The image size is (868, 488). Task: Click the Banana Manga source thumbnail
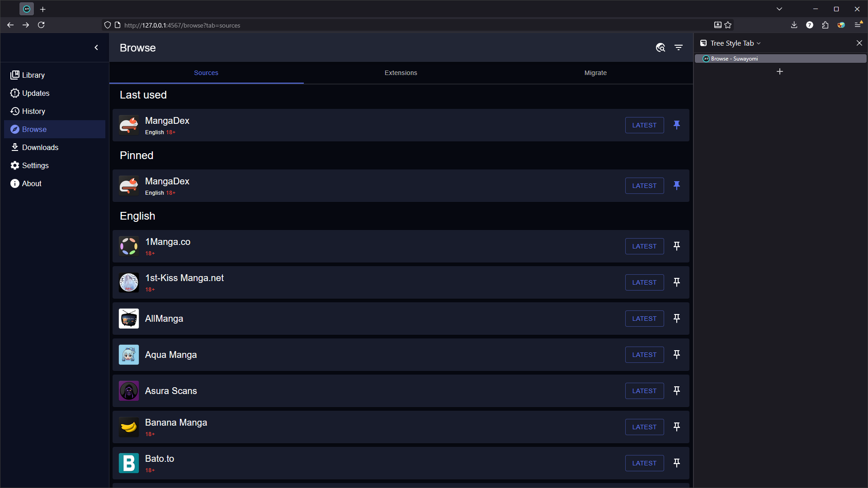(129, 427)
